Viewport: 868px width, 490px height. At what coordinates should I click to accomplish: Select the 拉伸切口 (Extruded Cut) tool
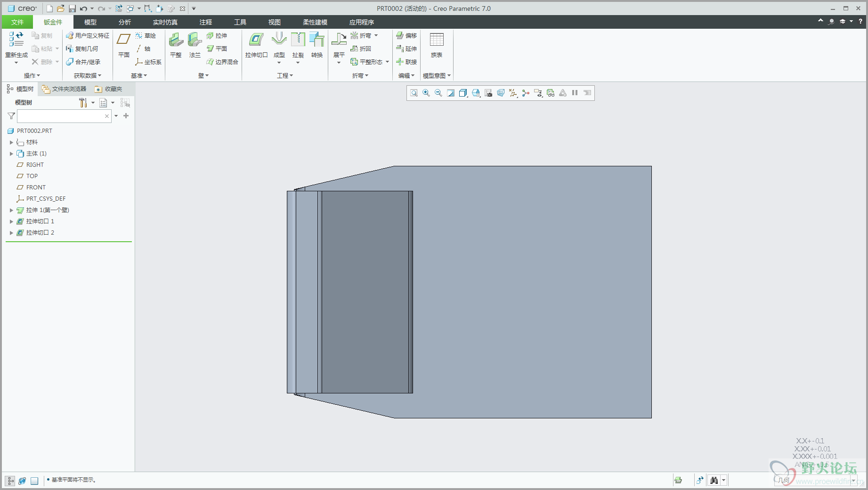point(256,45)
